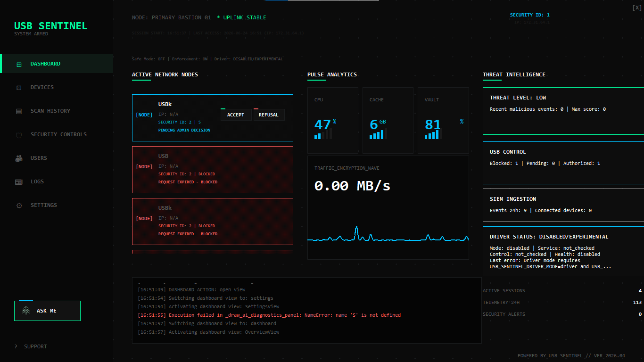This screenshot has width=644, height=362.
Task: Click 'DASHBOARD ACTION: open_view' log entry
Action: click(x=191, y=290)
